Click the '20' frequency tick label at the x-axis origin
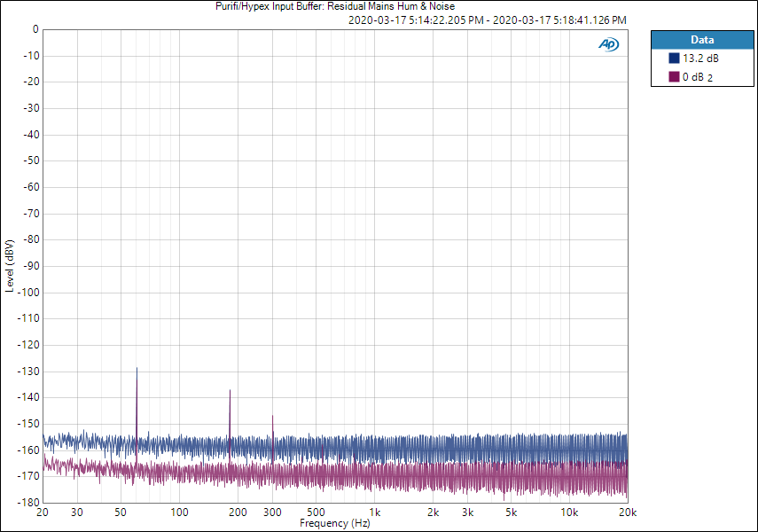The image size is (758, 532). coord(43,512)
